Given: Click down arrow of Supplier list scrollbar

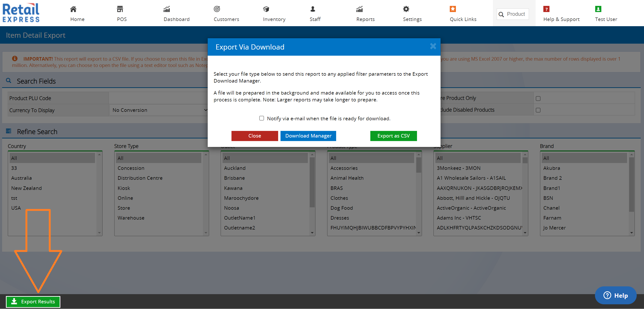Looking at the screenshot, I should click(525, 233).
